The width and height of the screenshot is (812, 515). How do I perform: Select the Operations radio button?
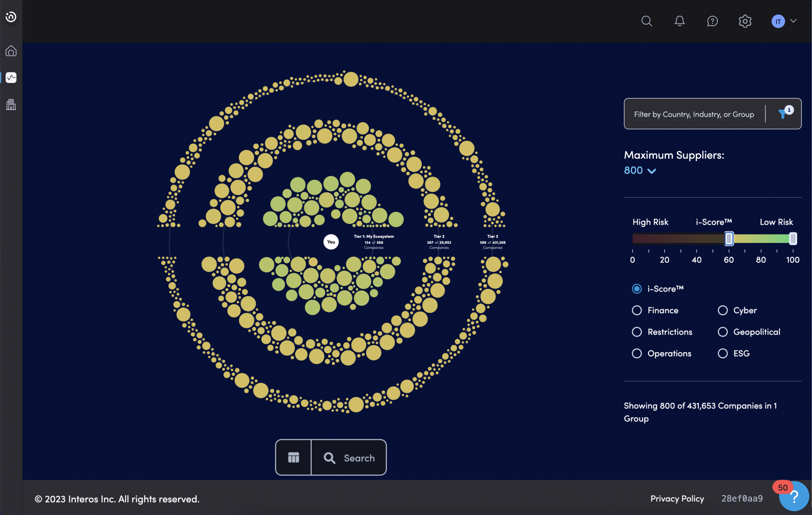(x=636, y=353)
